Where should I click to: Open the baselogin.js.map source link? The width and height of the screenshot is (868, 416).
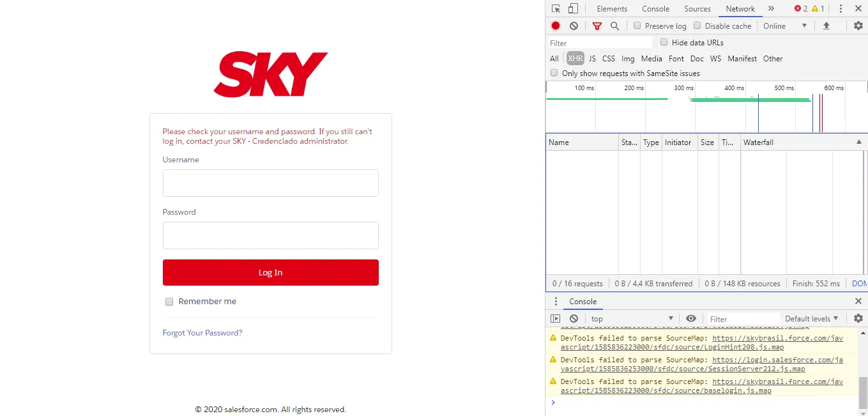[702, 386]
